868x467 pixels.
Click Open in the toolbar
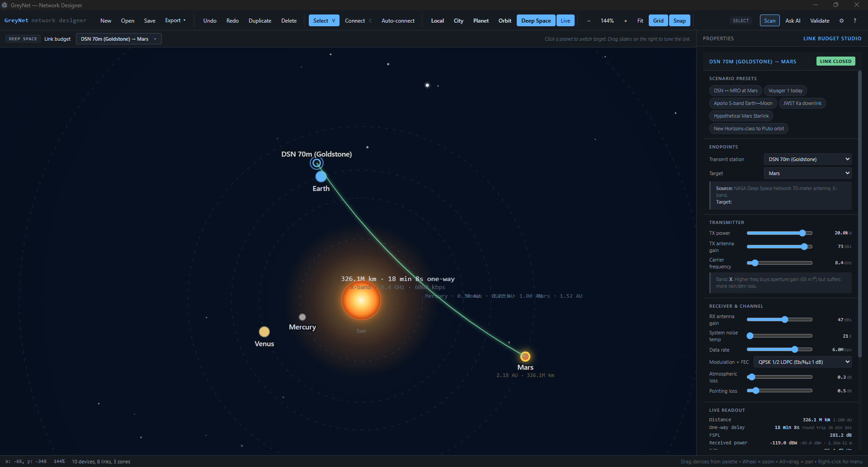point(127,21)
